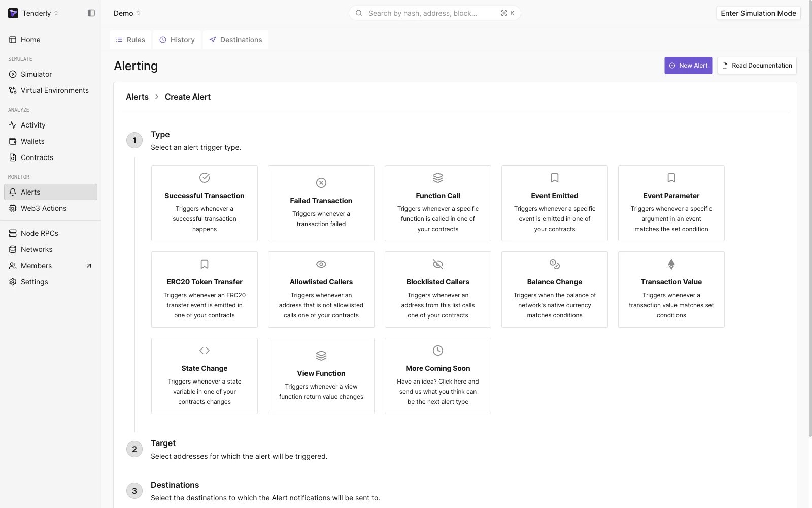812x508 pixels.
Task: Select the Successful Transaction alert type
Action: pyautogui.click(x=205, y=203)
